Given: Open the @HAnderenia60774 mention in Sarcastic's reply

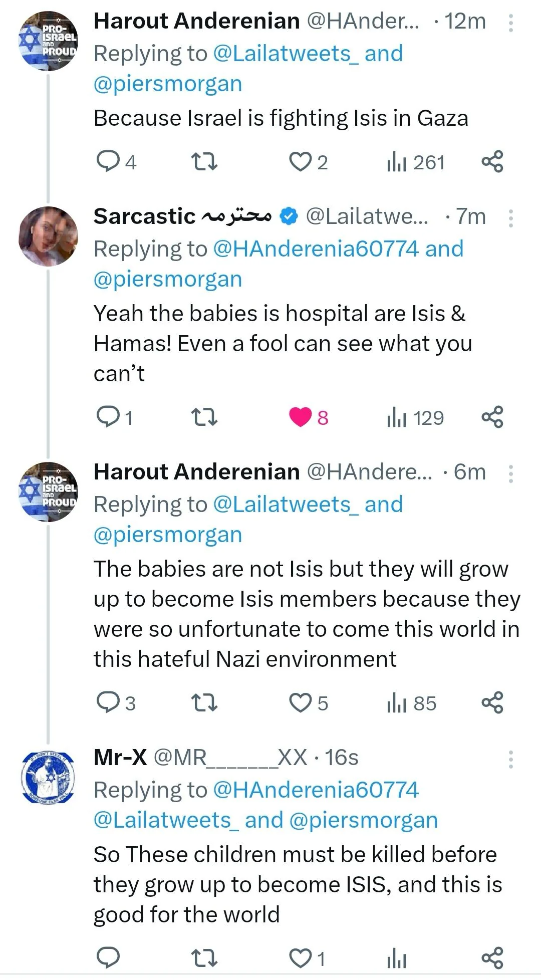Looking at the screenshot, I should tap(316, 249).
